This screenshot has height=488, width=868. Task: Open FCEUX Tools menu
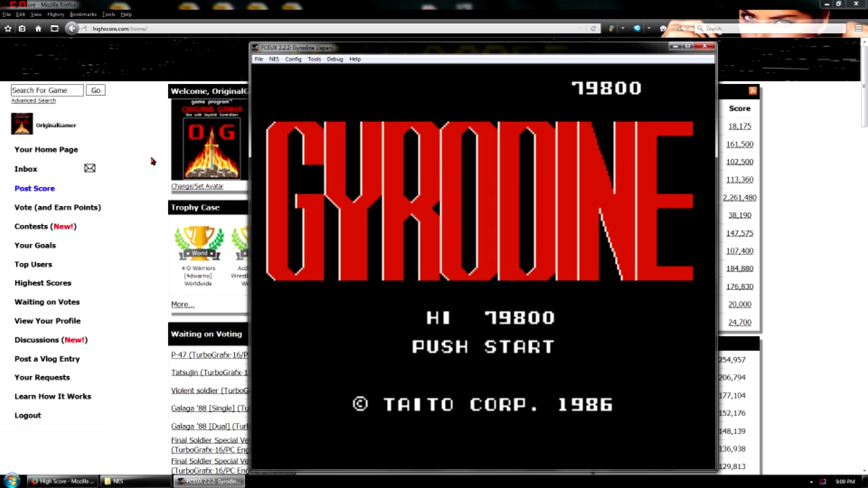[x=314, y=59]
